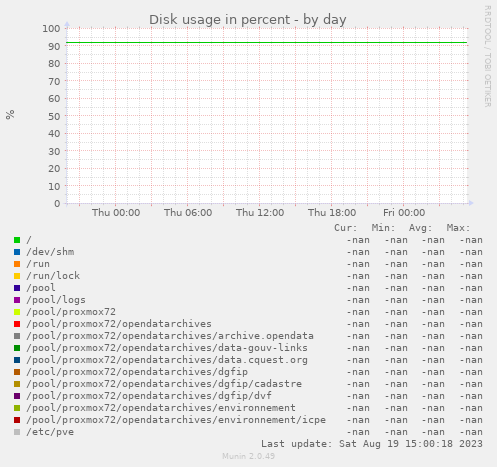The width and height of the screenshot is (497, 467).
Task: Click the 'Munin 2.0.49' version text
Action: tap(249, 456)
